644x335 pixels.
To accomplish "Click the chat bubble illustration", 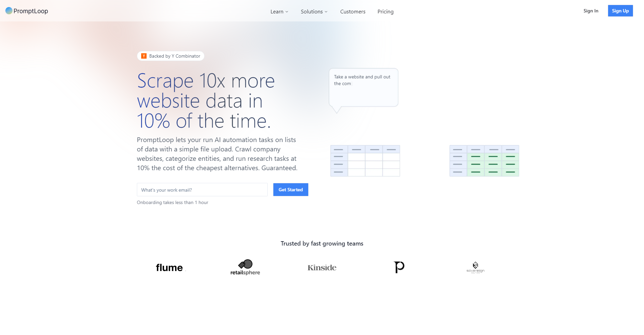I will tap(363, 87).
